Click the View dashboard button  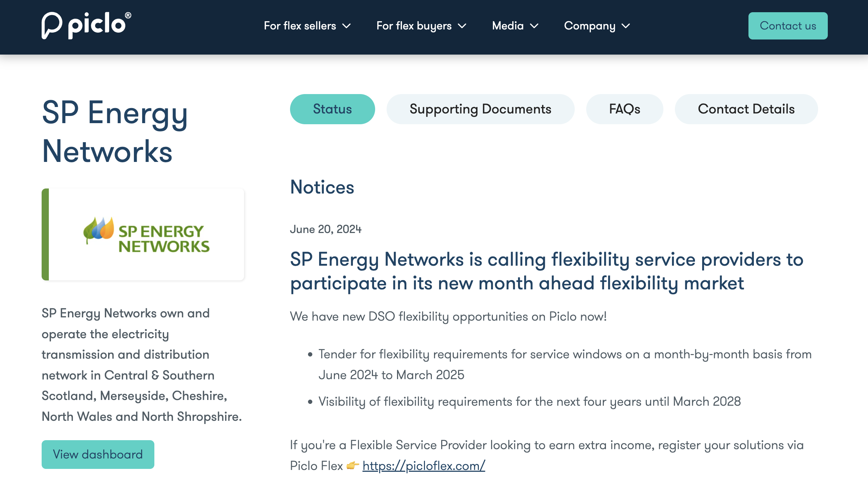pyautogui.click(x=98, y=455)
